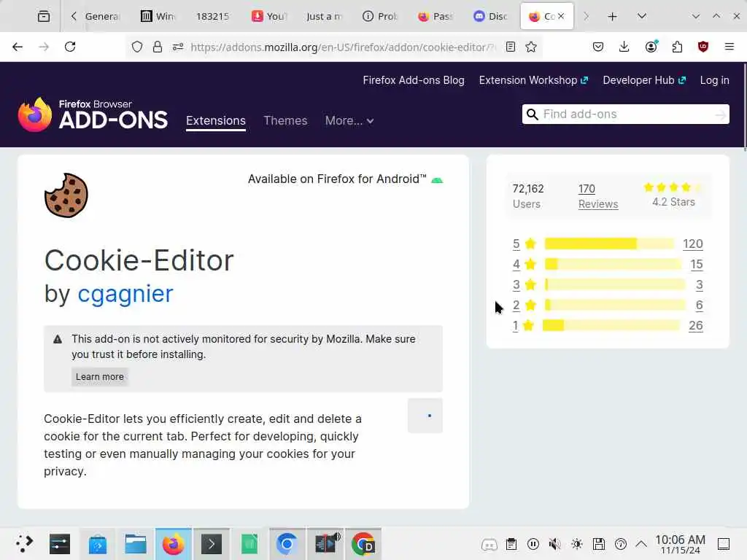Image resolution: width=747 pixels, height=560 pixels.
Task: Open the application launcher on the taskbar
Action: click(x=24, y=543)
